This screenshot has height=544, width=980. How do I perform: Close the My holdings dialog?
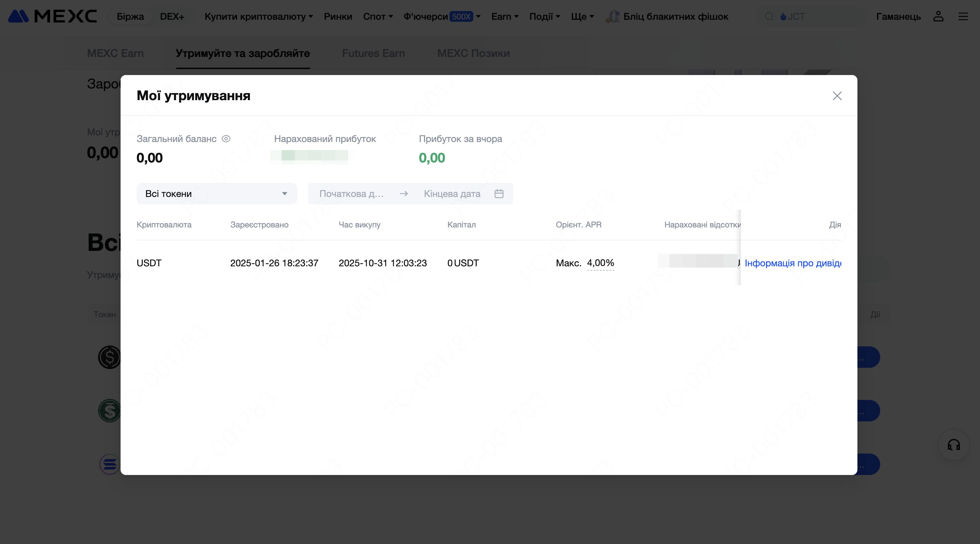(x=837, y=96)
